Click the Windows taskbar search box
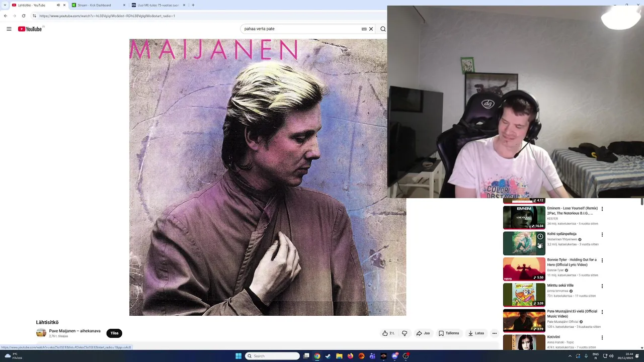The height and width of the screenshot is (362, 644). click(272, 356)
